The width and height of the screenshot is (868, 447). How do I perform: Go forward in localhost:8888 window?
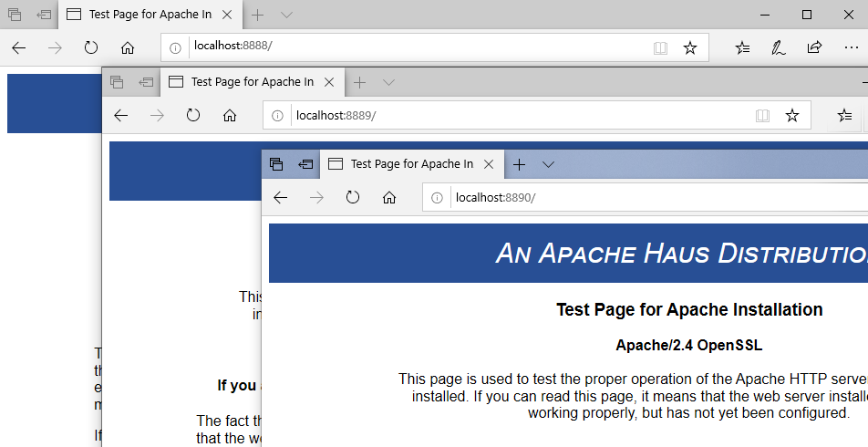click(55, 48)
